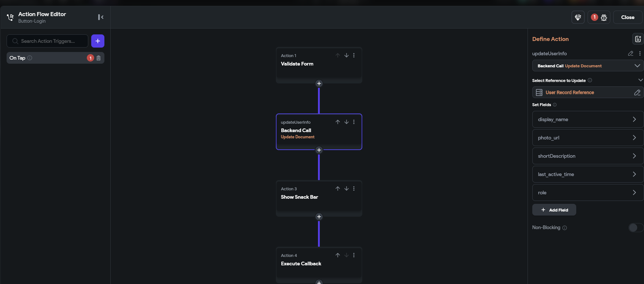Click the Button-Login subtitle text
Screen dimensions: 644x284
click(x=32, y=21)
